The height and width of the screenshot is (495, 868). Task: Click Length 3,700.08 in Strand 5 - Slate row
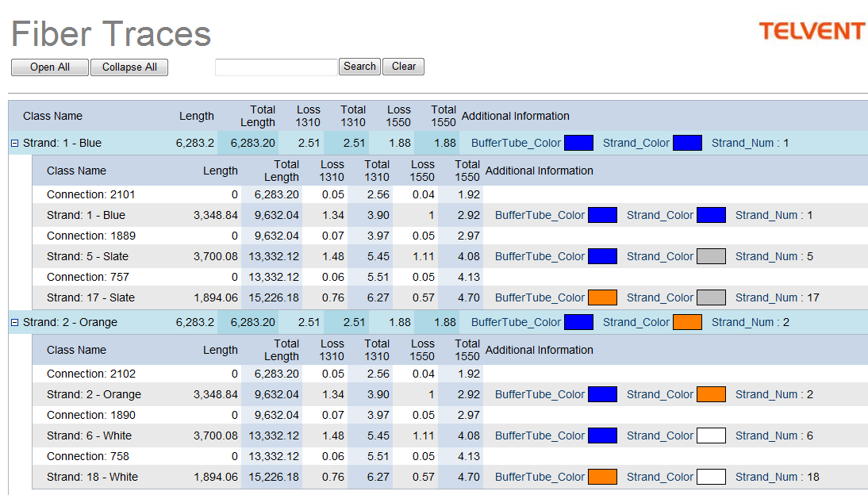215,256
